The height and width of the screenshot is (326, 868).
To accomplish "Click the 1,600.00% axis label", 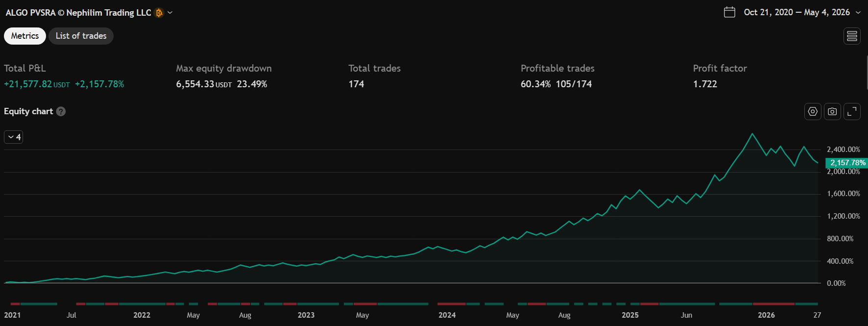I will click(x=843, y=194).
